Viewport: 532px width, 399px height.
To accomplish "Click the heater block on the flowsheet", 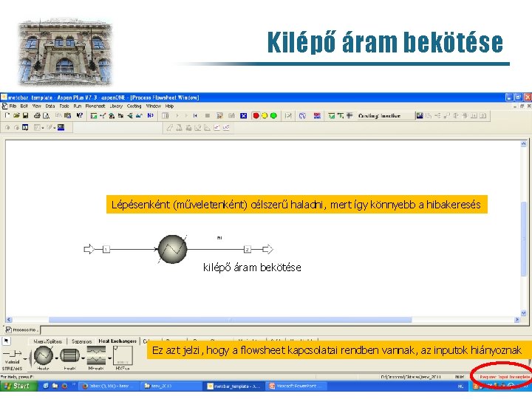I will point(173,249).
